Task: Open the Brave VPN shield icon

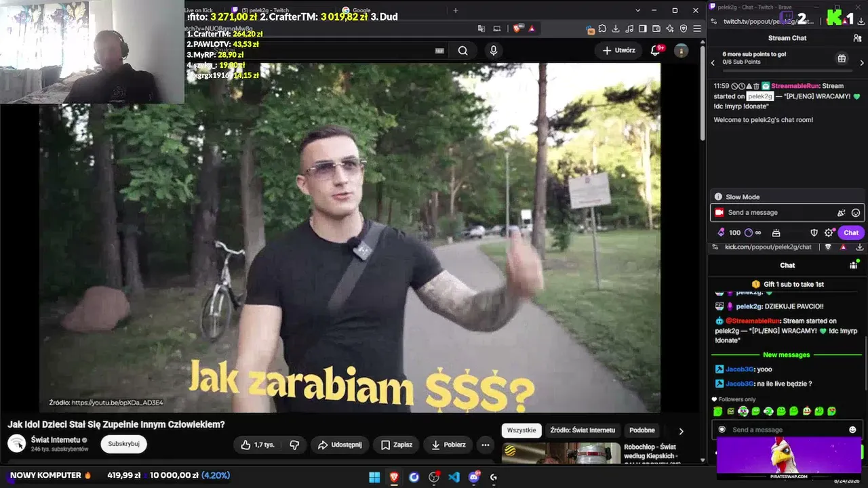Action: pyautogui.click(x=684, y=28)
